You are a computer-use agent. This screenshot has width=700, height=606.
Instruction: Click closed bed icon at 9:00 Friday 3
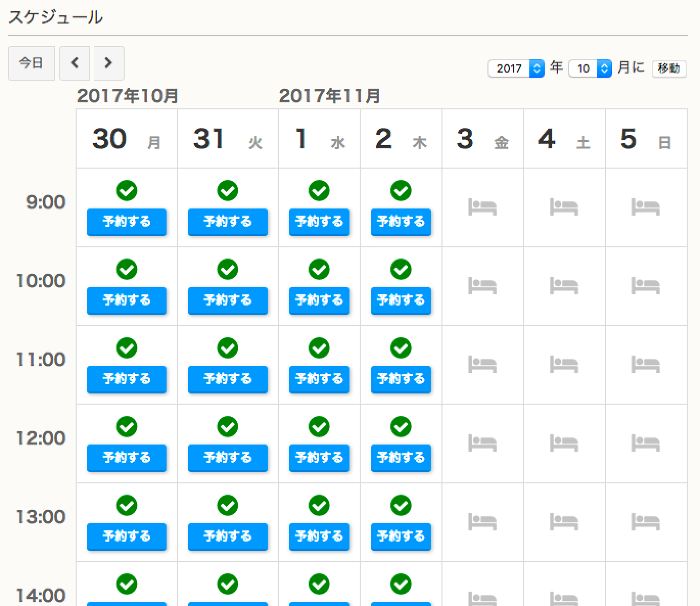482,207
